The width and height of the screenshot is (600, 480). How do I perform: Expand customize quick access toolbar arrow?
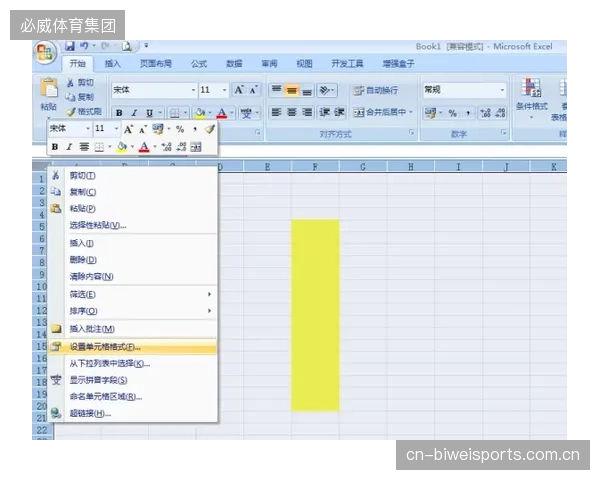[146, 46]
